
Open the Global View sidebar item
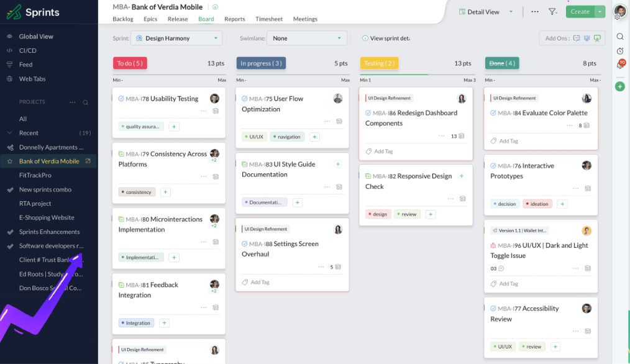(x=36, y=36)
